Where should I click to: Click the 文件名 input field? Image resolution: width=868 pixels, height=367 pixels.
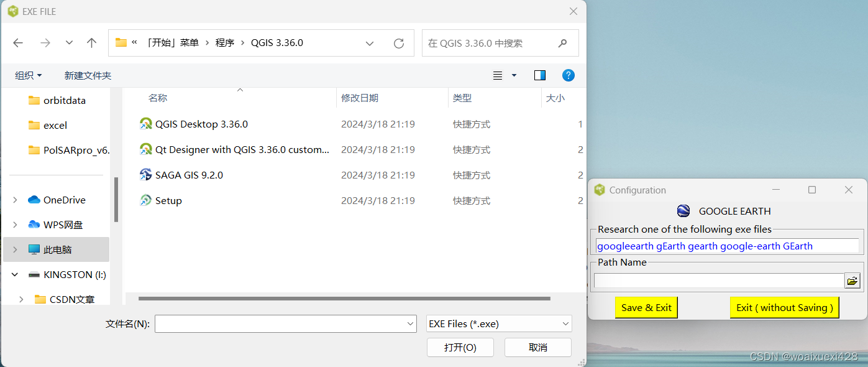click(x=280, y=323)
